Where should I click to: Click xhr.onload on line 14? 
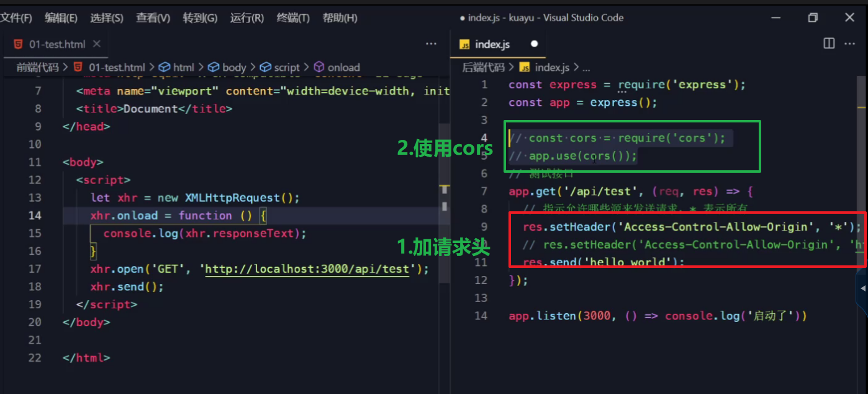coord(124,216)
